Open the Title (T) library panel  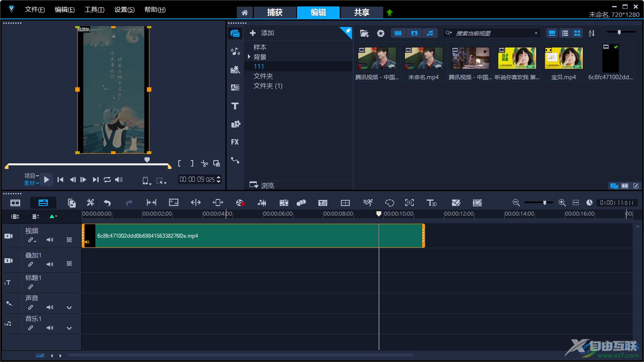235,106
